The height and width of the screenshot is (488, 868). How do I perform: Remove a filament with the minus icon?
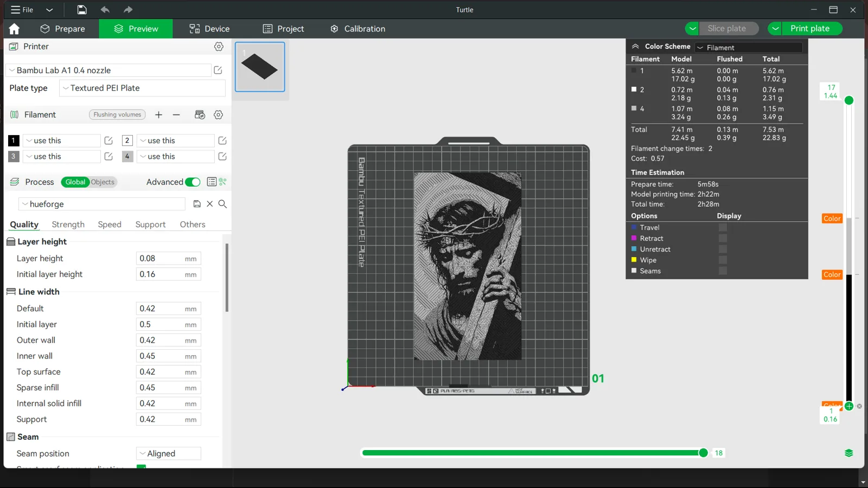coord(176,114)
